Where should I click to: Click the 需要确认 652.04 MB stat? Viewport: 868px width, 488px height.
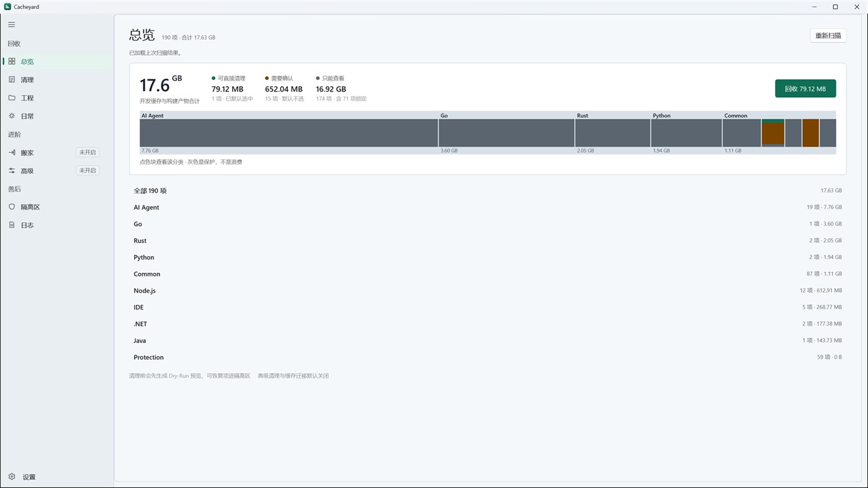pyautogui.click(x=284, y=89)
